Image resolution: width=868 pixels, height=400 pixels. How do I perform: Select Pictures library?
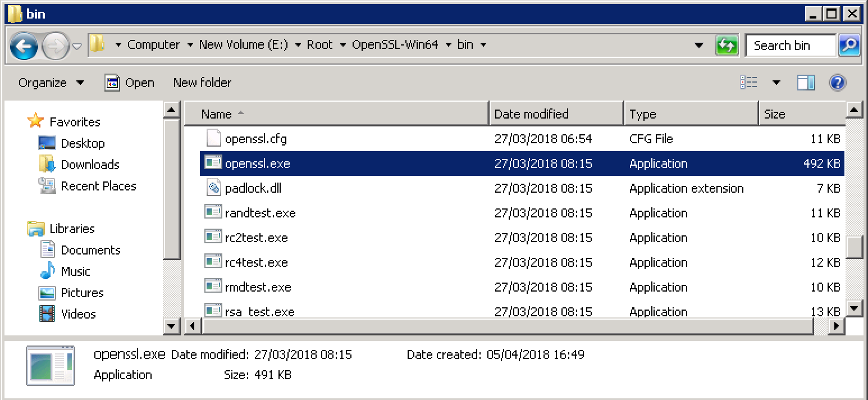(x=82, y=293)
